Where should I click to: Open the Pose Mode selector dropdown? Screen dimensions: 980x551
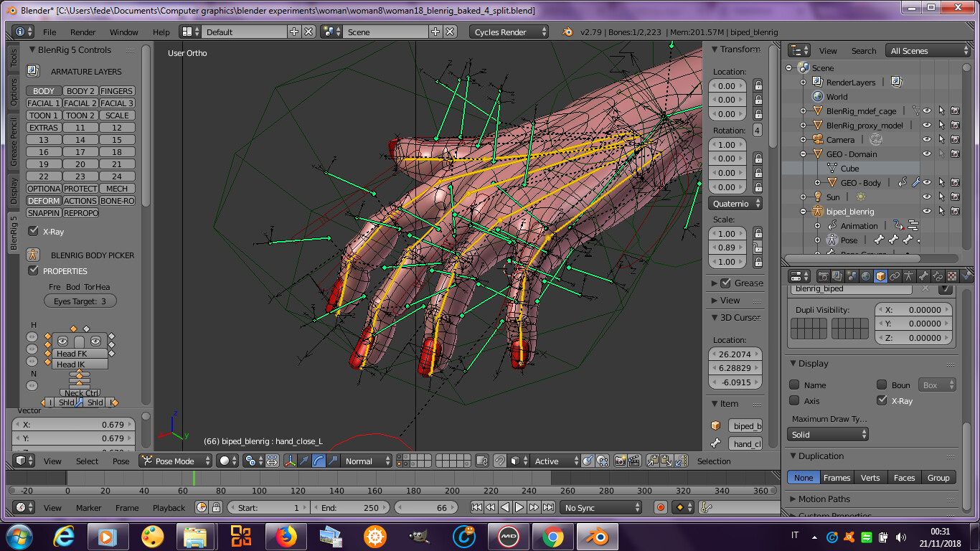(176, 461)
